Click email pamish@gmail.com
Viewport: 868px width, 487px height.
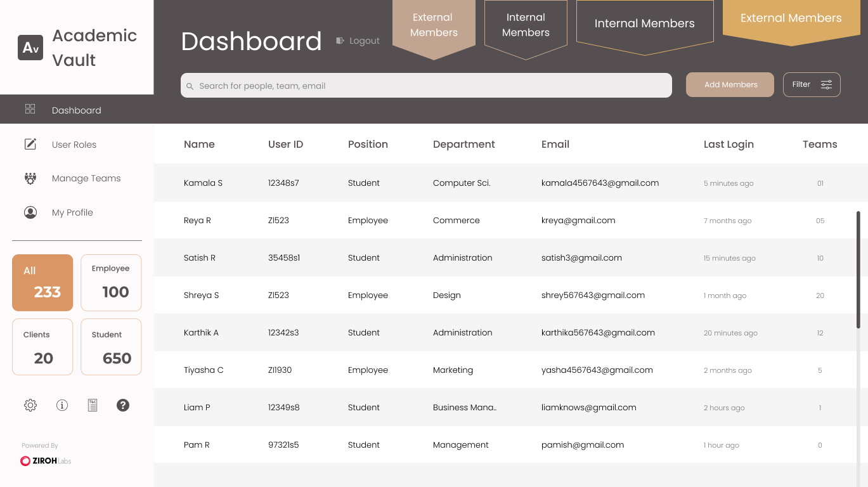[x=583, y=445]
